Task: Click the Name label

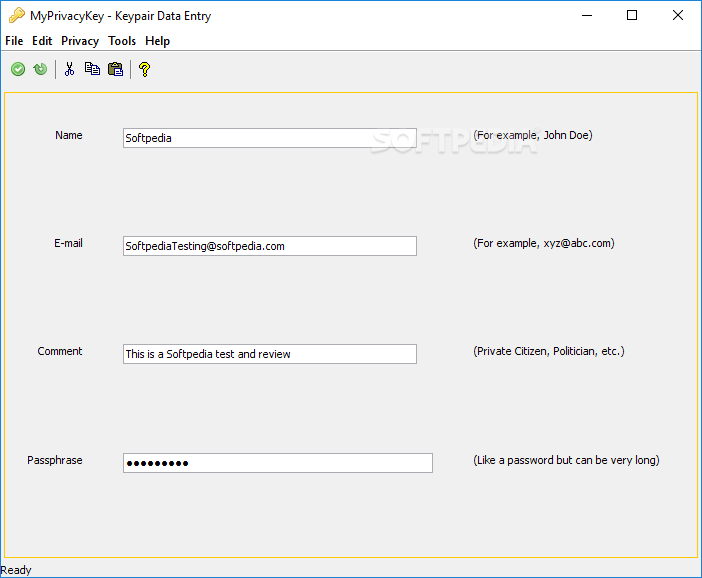Action: coord(68,135)
